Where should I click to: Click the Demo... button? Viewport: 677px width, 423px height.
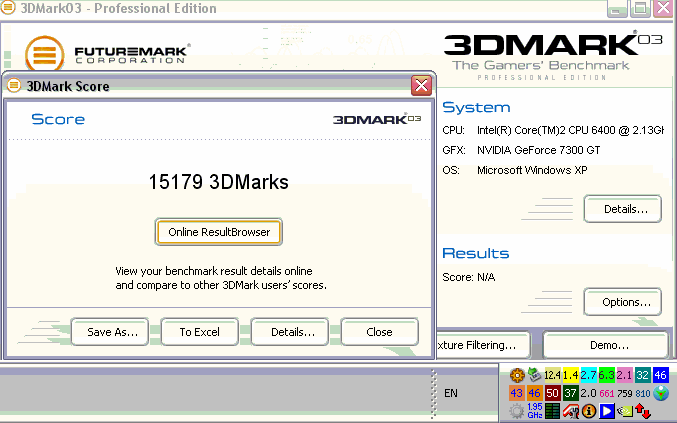click(x=608, y=345)
